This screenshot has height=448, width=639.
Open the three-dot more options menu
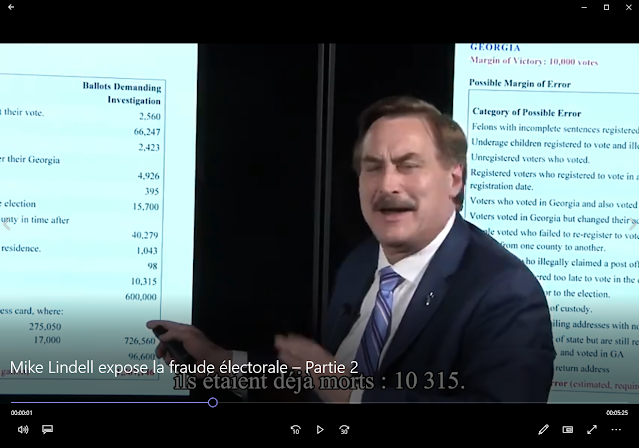[x=617, y=429]
